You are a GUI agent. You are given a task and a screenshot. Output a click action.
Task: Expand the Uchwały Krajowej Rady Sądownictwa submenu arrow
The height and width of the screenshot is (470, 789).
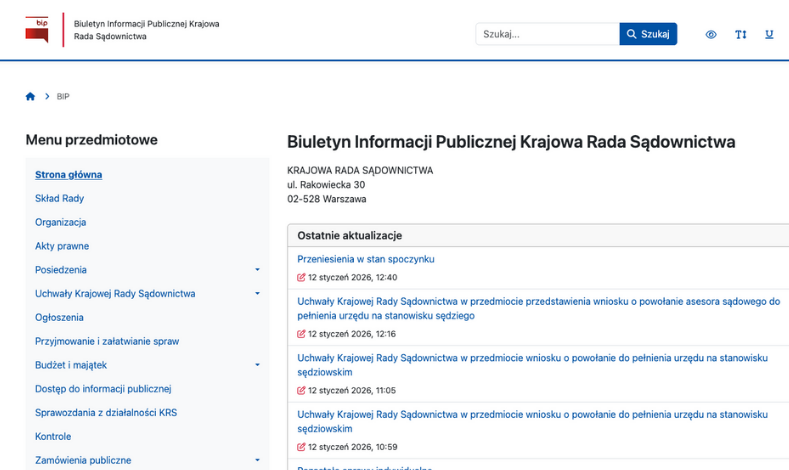[257, 294]
